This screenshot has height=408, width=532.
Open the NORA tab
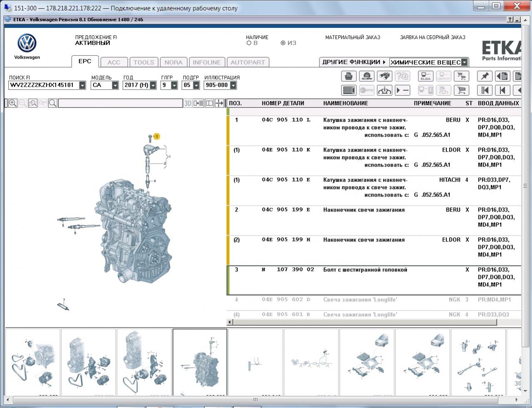(173, 62)
